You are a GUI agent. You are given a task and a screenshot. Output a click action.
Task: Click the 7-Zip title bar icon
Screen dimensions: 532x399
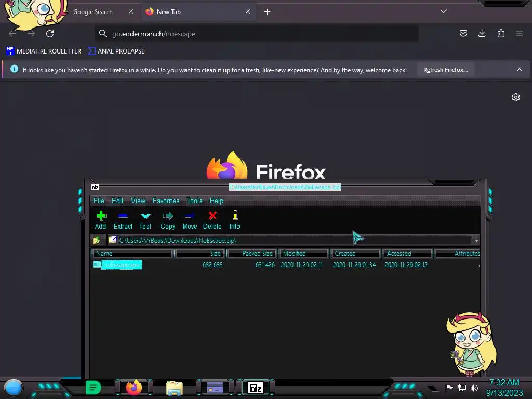(95, 187)
